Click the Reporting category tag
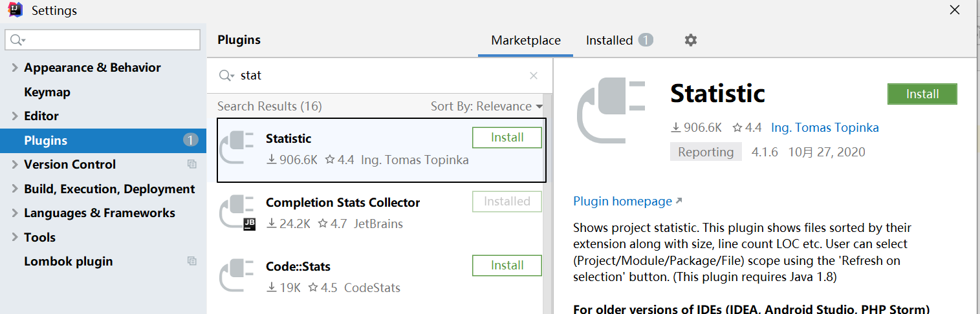 (x=706, y=152)
